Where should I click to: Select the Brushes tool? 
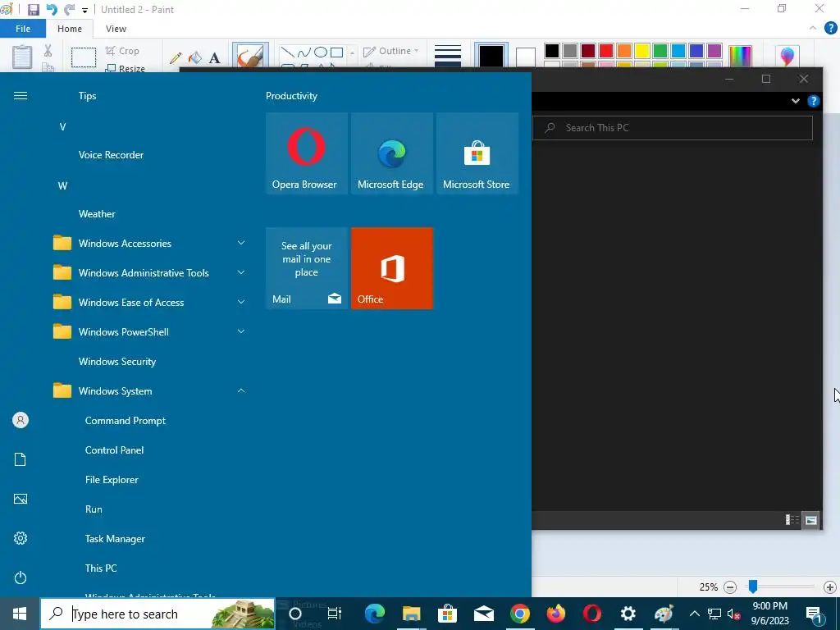tap(250, 57)
